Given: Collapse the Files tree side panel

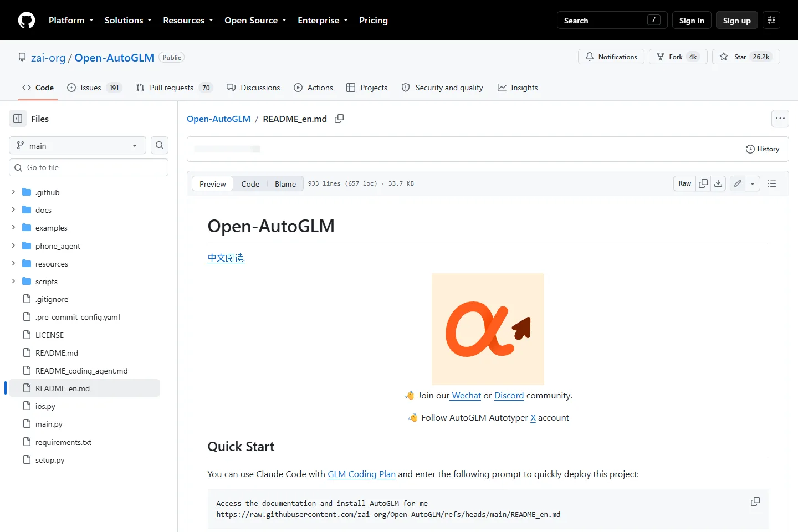Looking at the screenshot, I should [18, 119].
